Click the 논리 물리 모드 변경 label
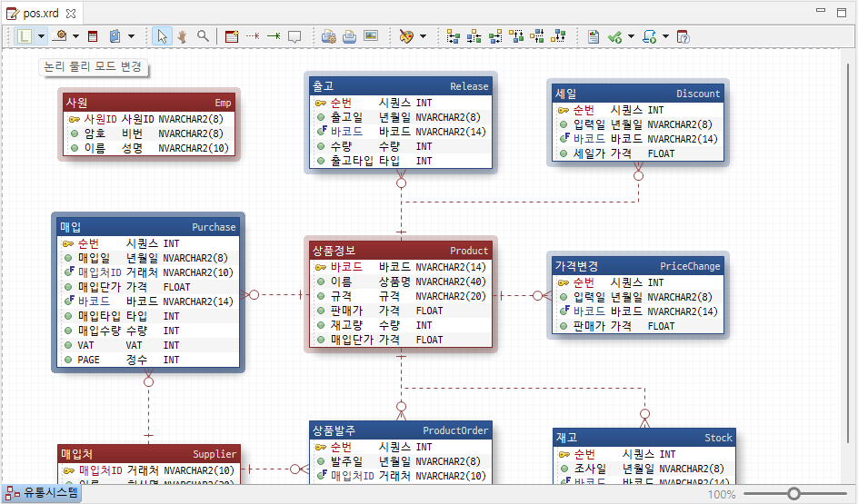Screen dimensions: 858x504 click(93, 66)
